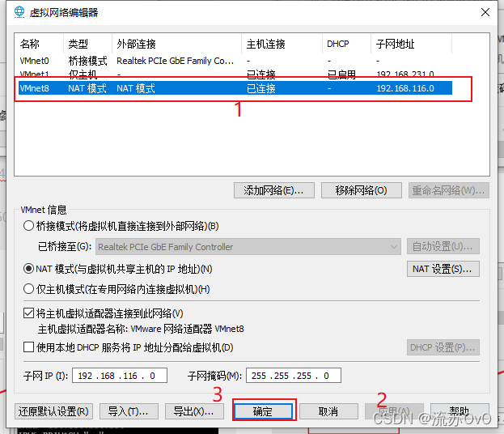Toggle 将主机虚拟适配器连接到此网络 checkbox
This screenshot has height=434, width=504.
[x=28, y=313]
